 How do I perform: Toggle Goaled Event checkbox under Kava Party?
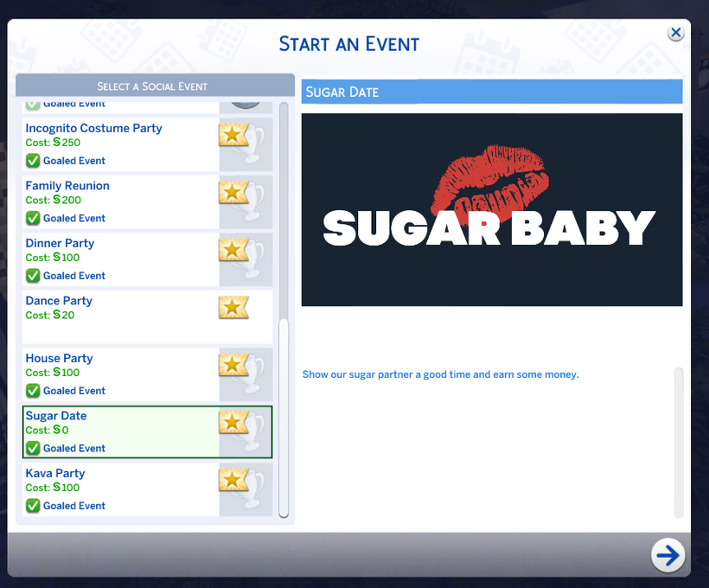[x=33, y=505]
